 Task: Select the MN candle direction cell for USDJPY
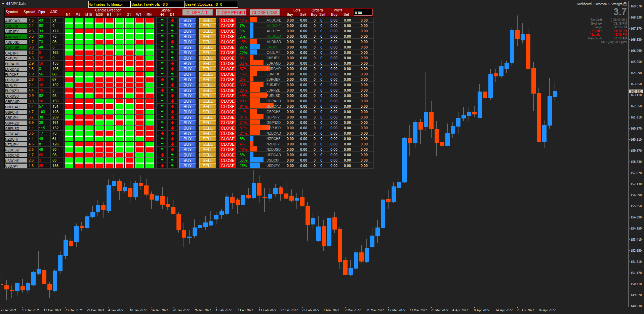tap(150, 166)
